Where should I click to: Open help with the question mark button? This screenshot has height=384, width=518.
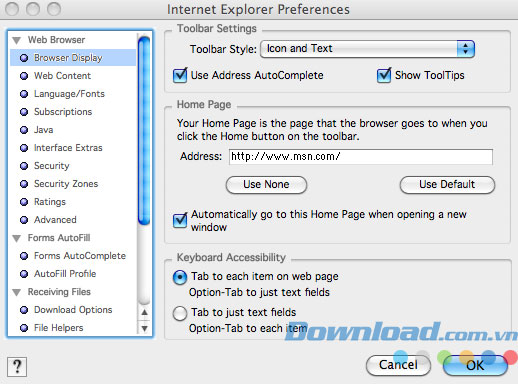pyautogui.click(x=17, y=367)
